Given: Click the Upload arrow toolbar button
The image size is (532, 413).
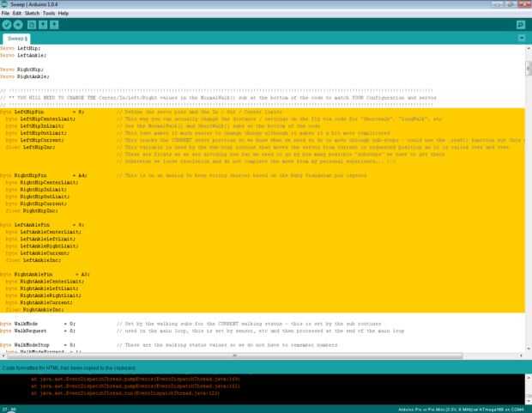Looking at the screenshot, I should pyautogui.click(x=18, y=25).
